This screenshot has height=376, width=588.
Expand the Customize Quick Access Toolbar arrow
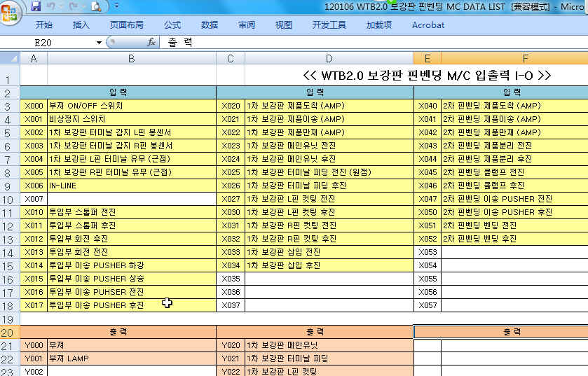(117, 6)
